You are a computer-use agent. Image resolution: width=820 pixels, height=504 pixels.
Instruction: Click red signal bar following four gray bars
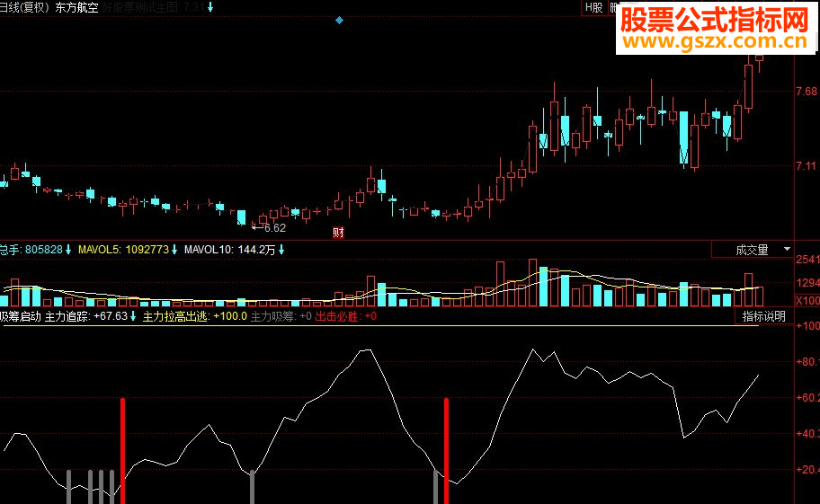point(122,451)
